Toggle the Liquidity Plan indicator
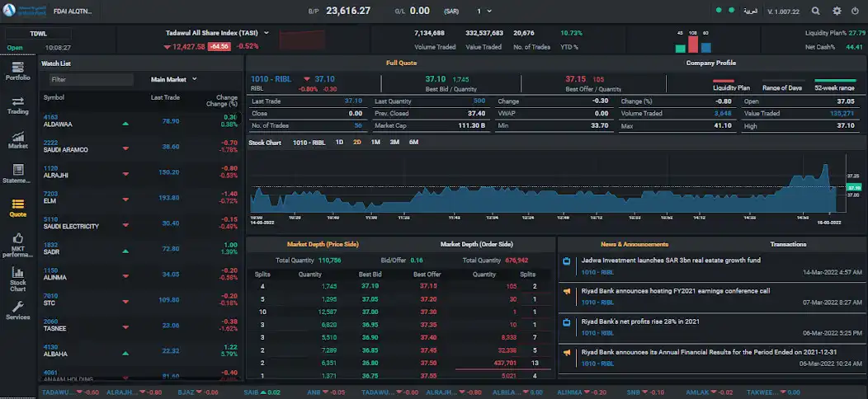Screen dimensions: 868x399 pyautogui.click(x=731, y=85)
